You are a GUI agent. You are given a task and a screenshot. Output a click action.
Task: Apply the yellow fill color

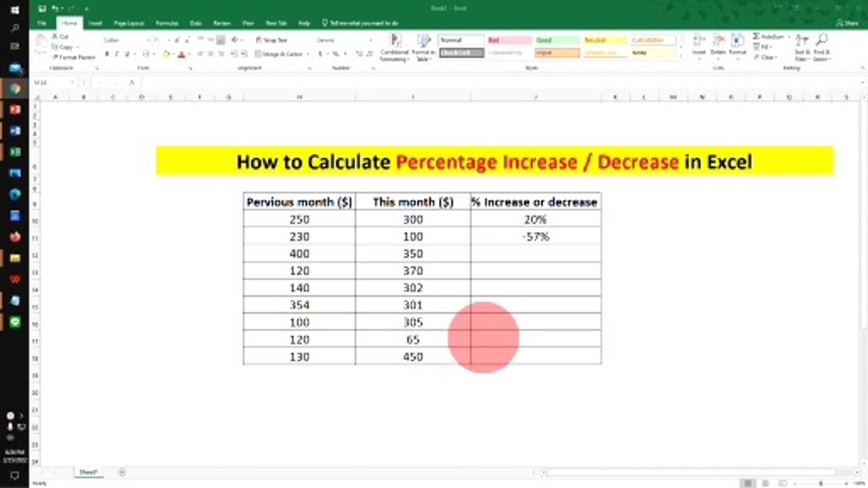(166, 54)
